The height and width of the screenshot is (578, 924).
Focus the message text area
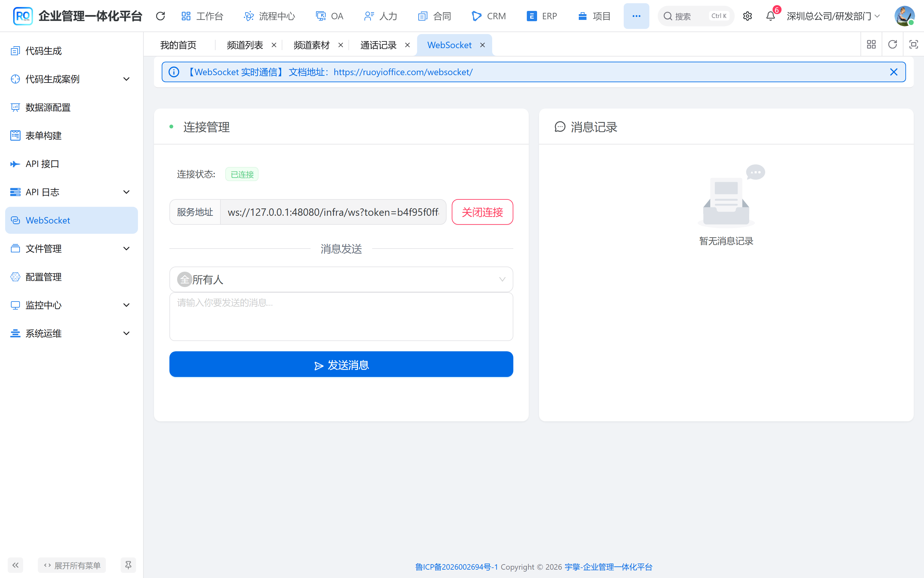tap(341, 317)
